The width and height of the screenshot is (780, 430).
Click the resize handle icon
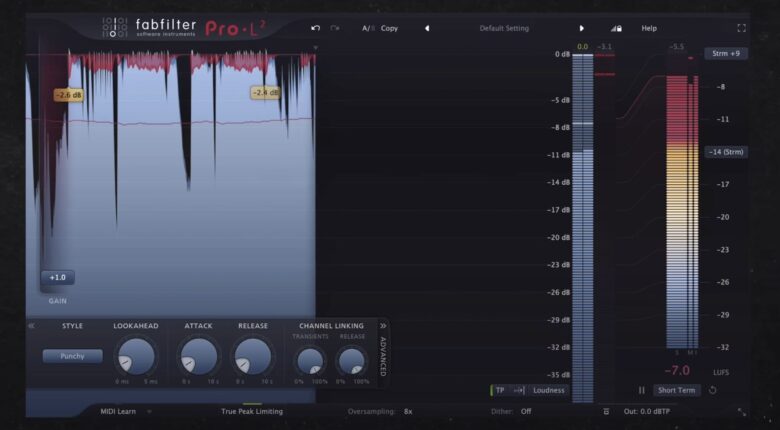tap(742, 412)
